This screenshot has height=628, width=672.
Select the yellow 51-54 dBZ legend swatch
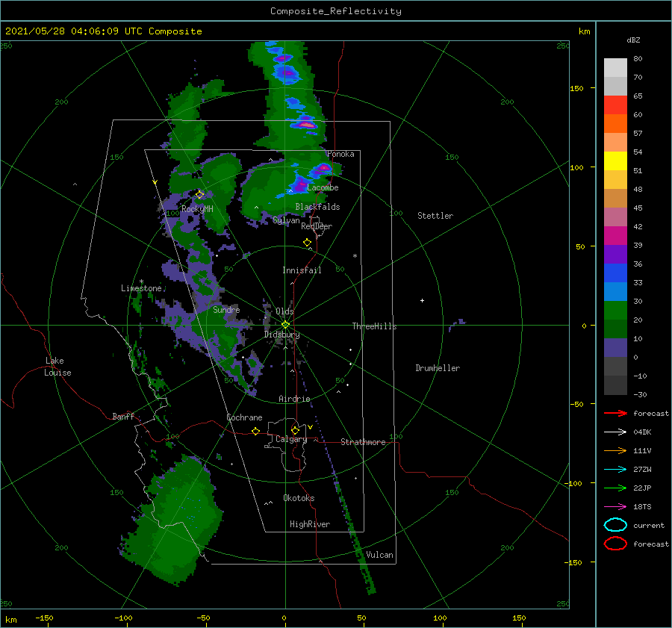point(615,161)
